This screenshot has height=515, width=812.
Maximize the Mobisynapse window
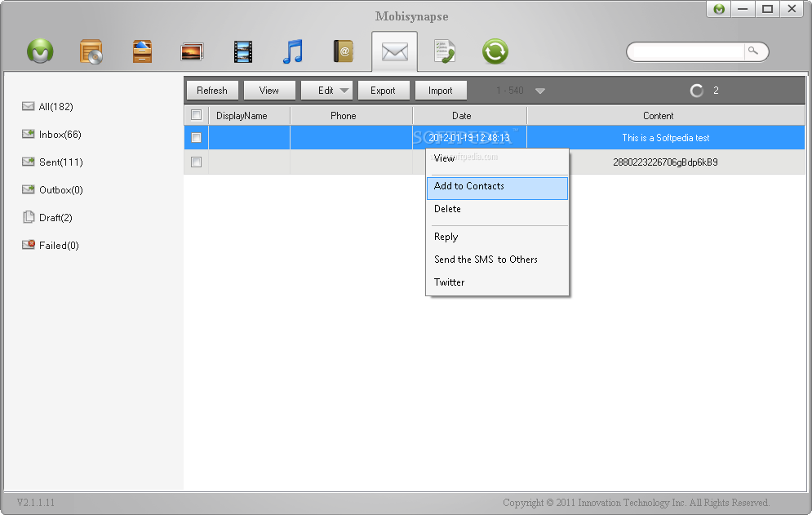tap(767, 9)
